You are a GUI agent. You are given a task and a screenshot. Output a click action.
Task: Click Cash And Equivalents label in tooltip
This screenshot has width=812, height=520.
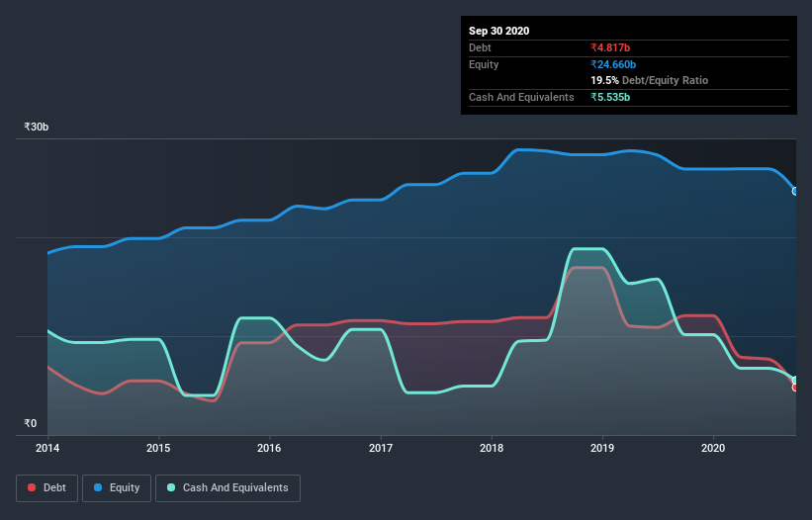pos(521,97)
